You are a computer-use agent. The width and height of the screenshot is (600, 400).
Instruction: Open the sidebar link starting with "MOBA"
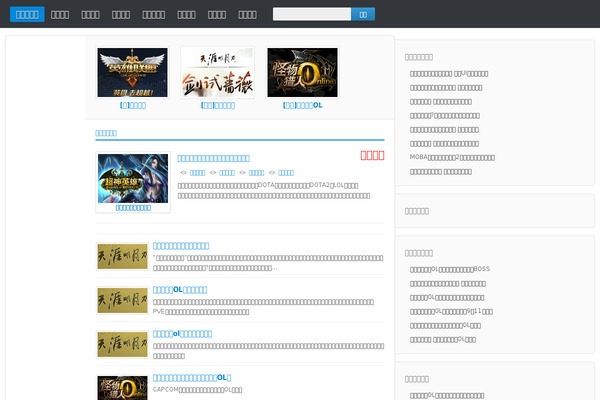click(x=452, y=158)
